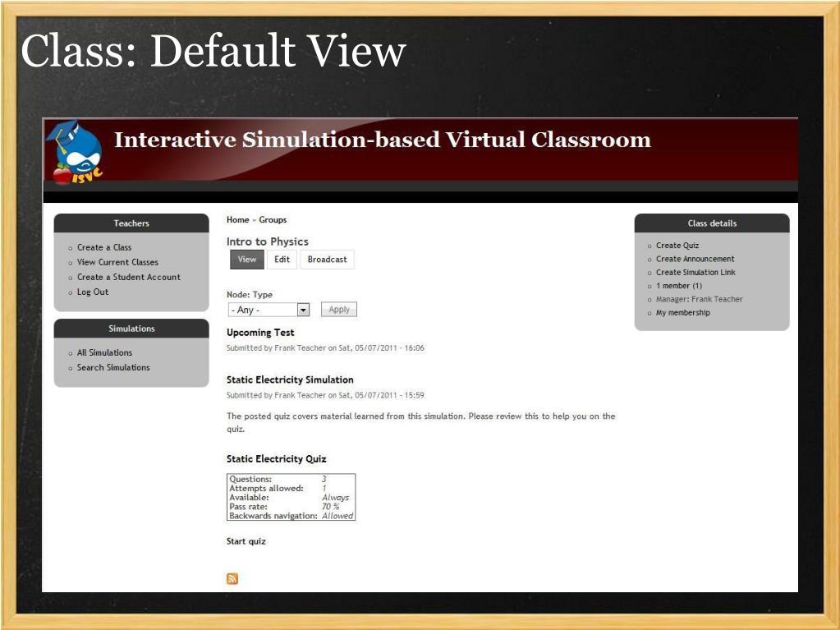Click the Attempts allowed row
Viewport: 840px width, 630px height.
coord(291,488)
